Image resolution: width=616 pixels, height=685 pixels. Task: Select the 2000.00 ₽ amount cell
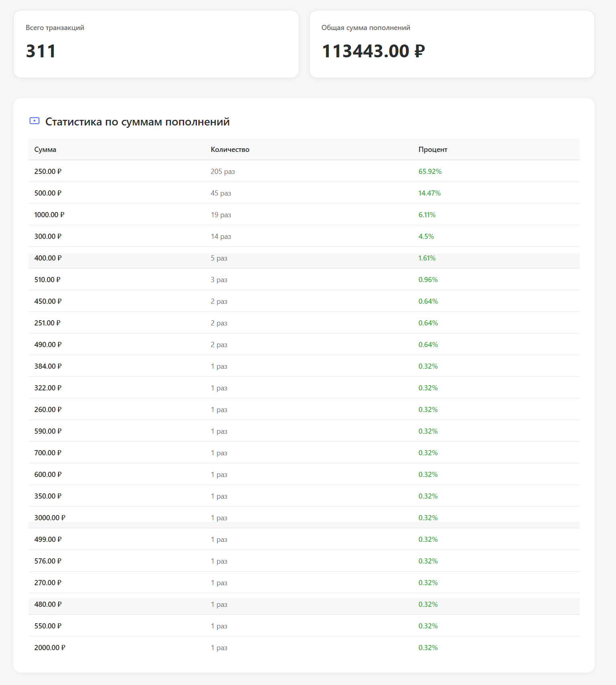click(x=50, y=648)
